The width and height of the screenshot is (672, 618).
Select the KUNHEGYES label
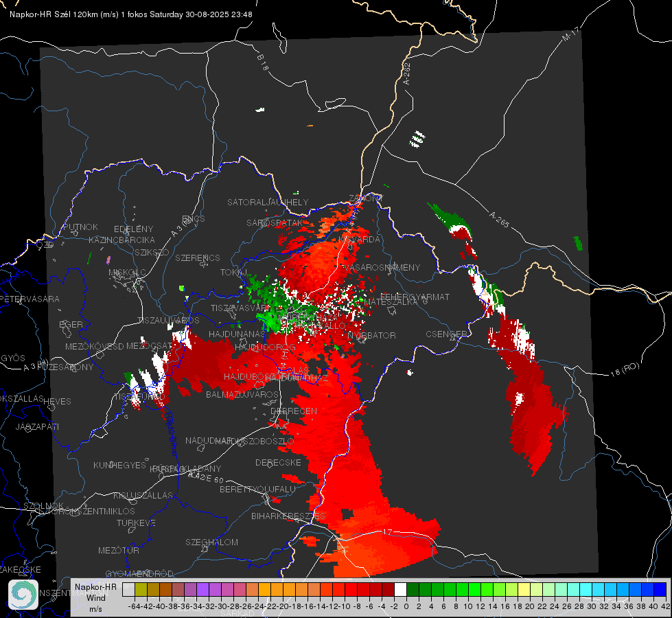tap(119, 465)
